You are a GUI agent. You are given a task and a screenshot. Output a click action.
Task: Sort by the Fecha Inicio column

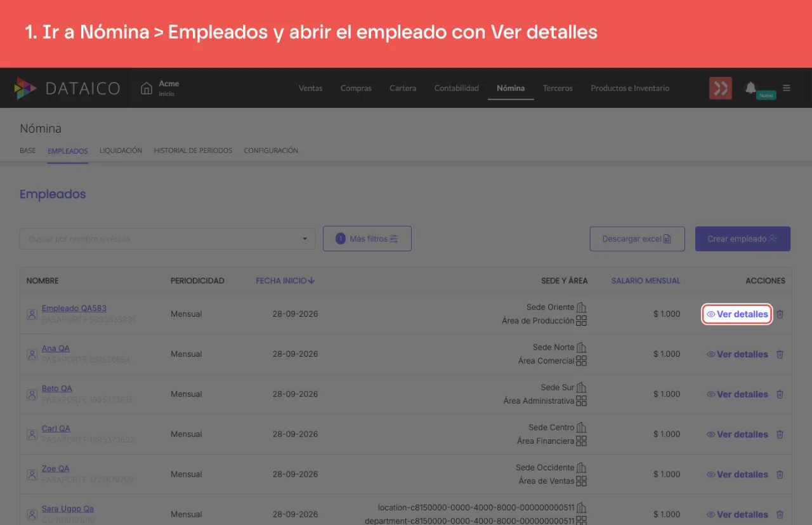click(x=285, y=281)
